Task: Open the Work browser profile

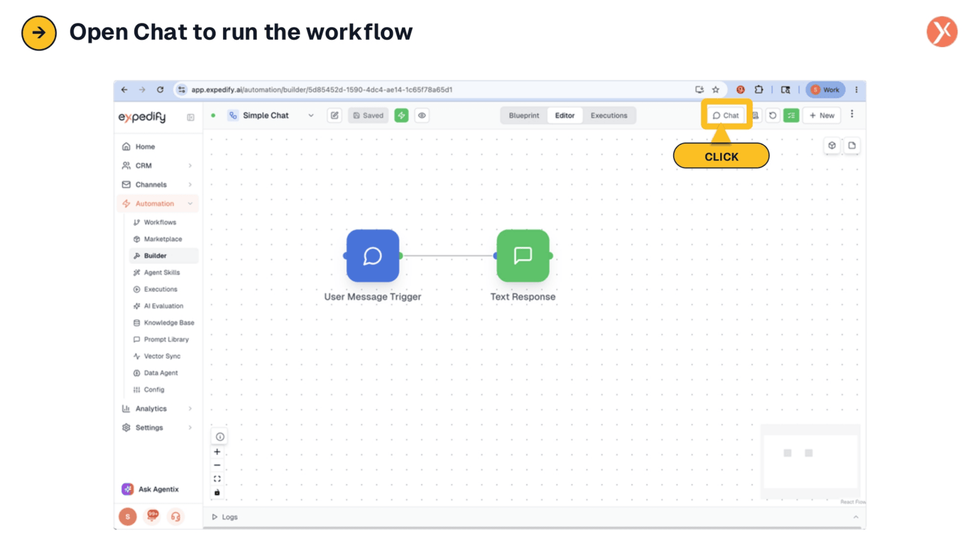Action: [825, 90]
